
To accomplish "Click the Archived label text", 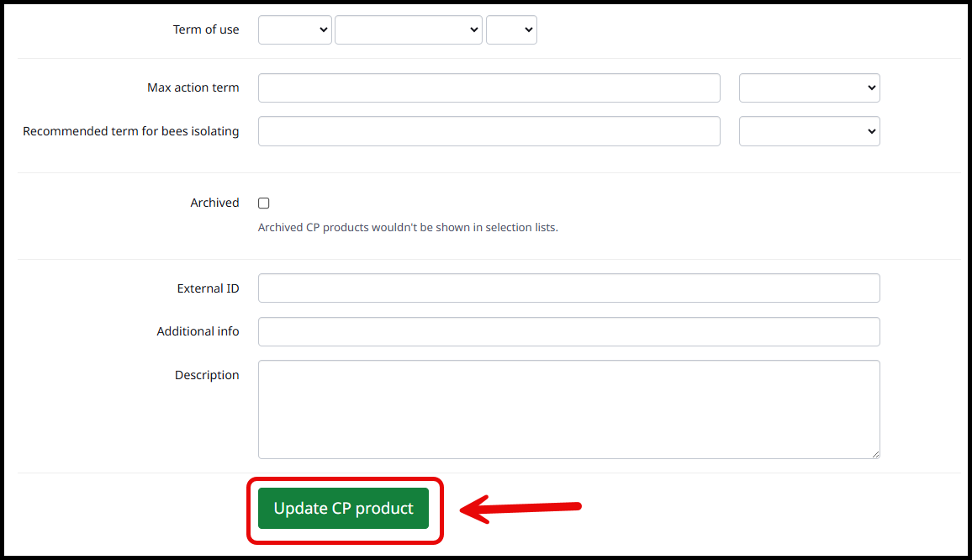I will point(214,203).
